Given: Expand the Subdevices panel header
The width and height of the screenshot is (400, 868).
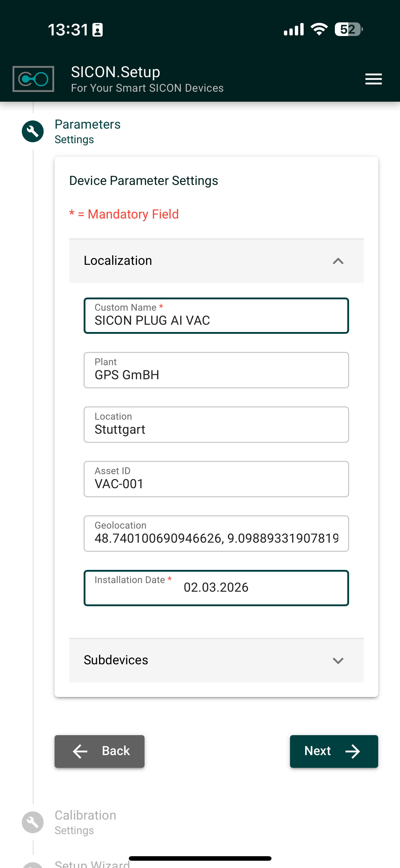Looking at the screenshot, I should coord(216,660).
